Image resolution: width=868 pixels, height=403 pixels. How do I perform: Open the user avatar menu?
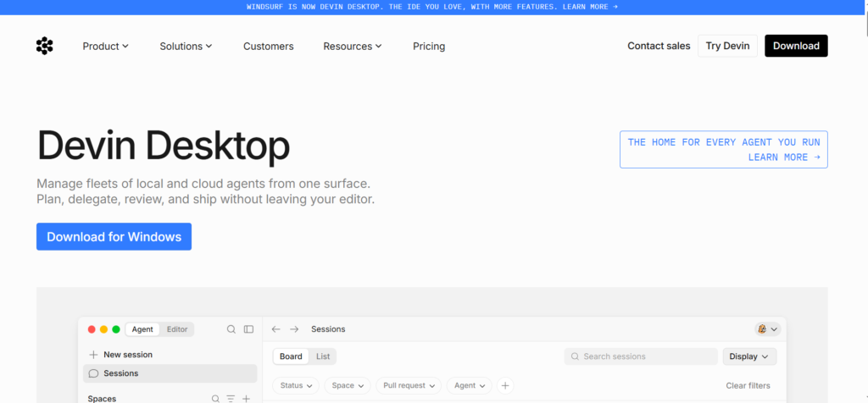pos(767,329)
